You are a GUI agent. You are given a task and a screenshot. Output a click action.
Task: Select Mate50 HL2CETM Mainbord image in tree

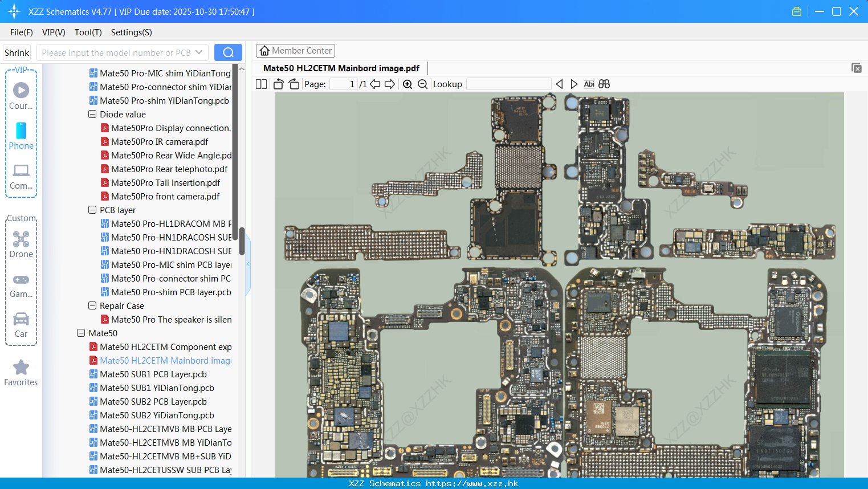(160, 360)
